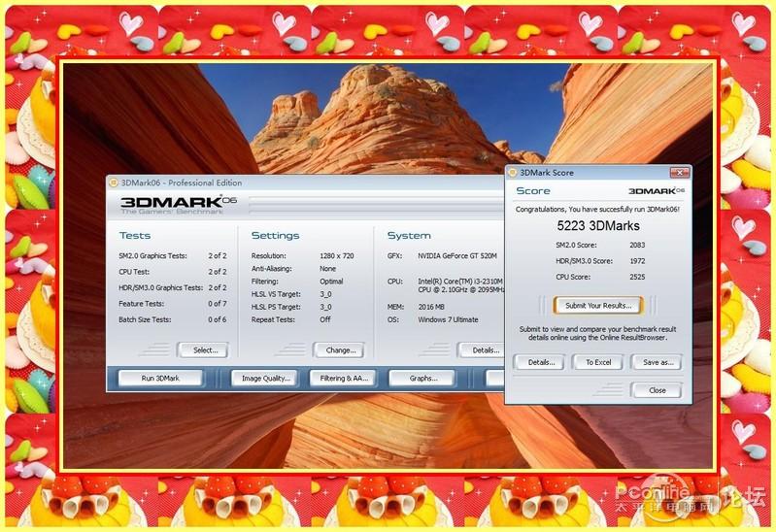This screenshot has width=776, height=532.
Task: Click the Score heading in dialog
Action: 533,191
